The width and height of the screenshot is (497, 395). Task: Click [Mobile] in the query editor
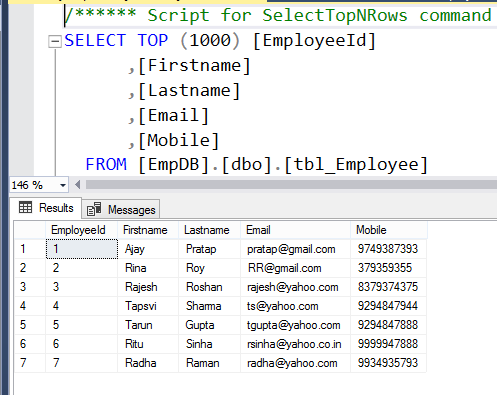pos(178,141)
